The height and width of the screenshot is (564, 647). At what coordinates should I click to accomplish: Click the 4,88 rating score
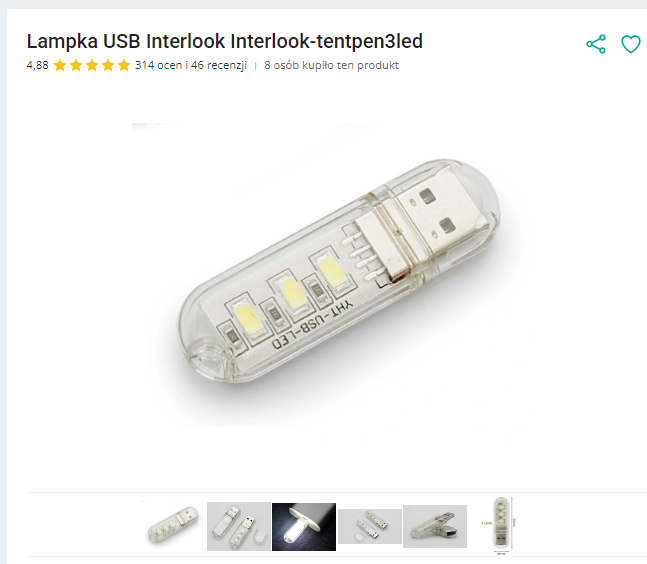pos(37,66)
